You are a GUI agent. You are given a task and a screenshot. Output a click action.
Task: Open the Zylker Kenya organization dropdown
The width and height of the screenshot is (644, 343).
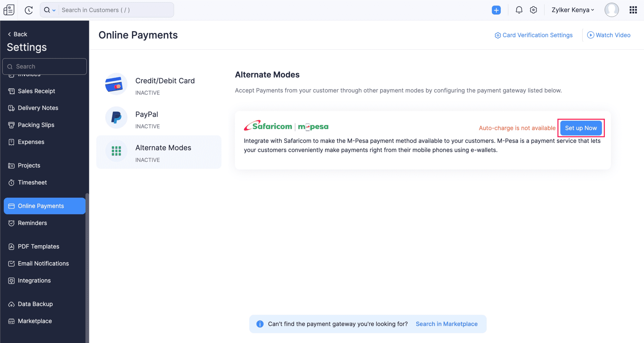[573, 10]
